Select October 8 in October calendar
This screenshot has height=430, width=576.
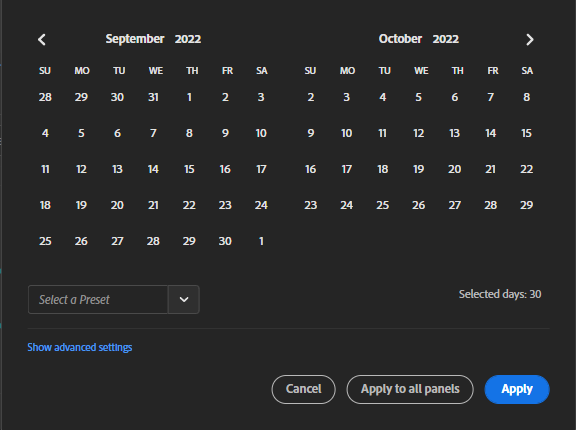pyautogui.click(x=526, y=97)
